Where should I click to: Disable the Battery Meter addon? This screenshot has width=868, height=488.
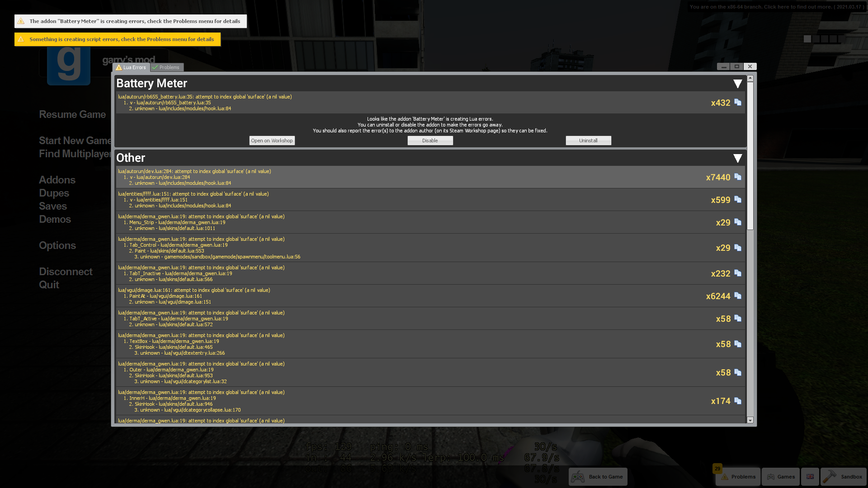(430, 140)
